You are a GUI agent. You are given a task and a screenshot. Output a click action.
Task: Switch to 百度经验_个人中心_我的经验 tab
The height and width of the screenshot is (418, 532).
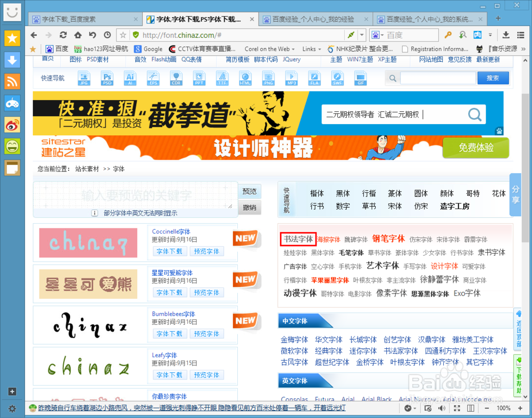[x=316, y=19]
